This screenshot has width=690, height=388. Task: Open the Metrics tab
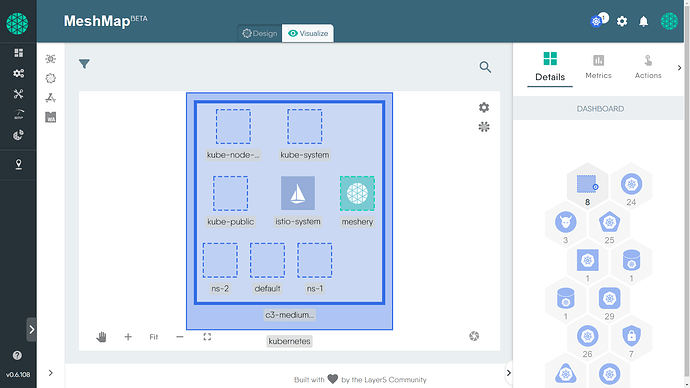(x=598, y=67)
